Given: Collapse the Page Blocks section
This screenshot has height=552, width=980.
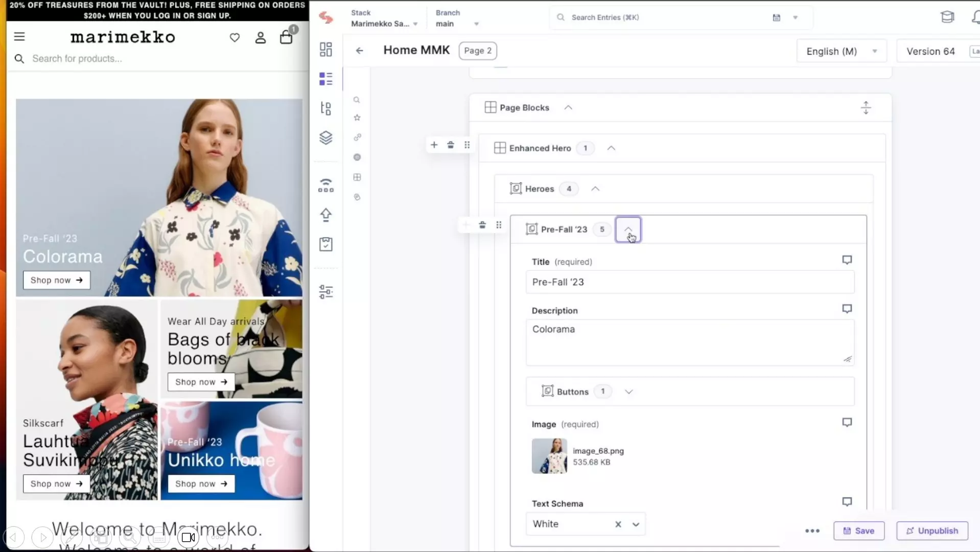Looking at the screenshot, I should point(568,108).
